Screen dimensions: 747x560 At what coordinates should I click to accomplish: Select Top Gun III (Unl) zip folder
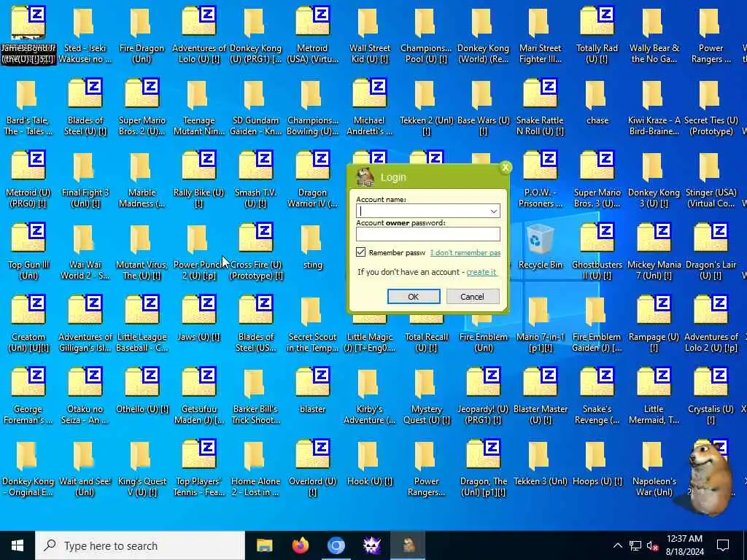point(28,252)
